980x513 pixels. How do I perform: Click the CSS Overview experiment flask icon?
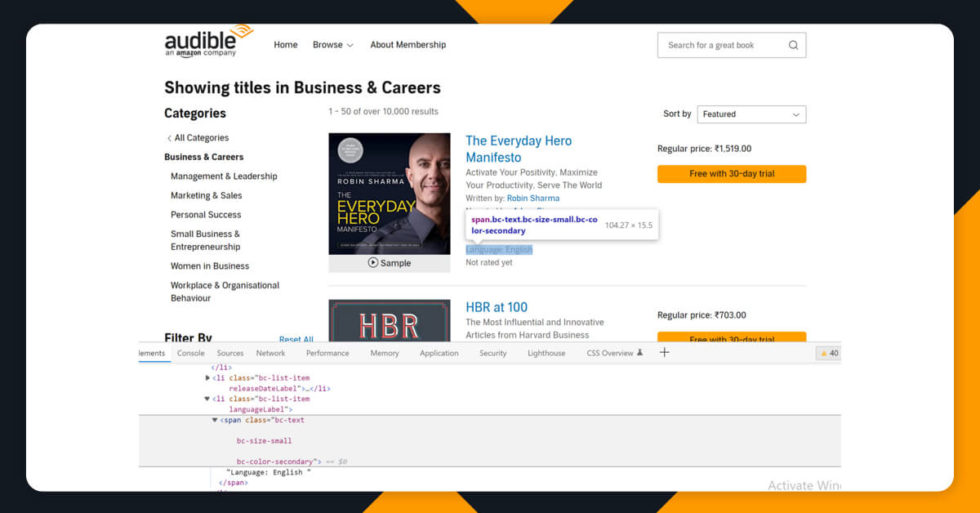coord(640,352)
